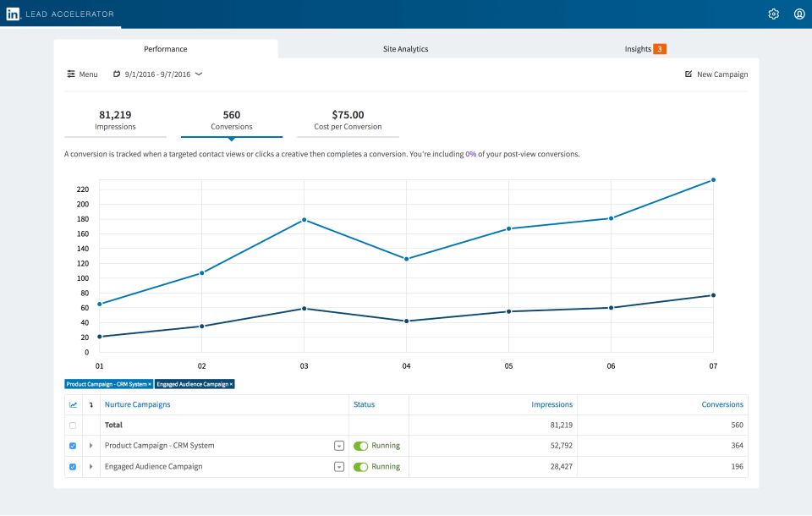Open the settings gear icon
The height and width of the screenshot is (516, 812).
click(773, 14)
